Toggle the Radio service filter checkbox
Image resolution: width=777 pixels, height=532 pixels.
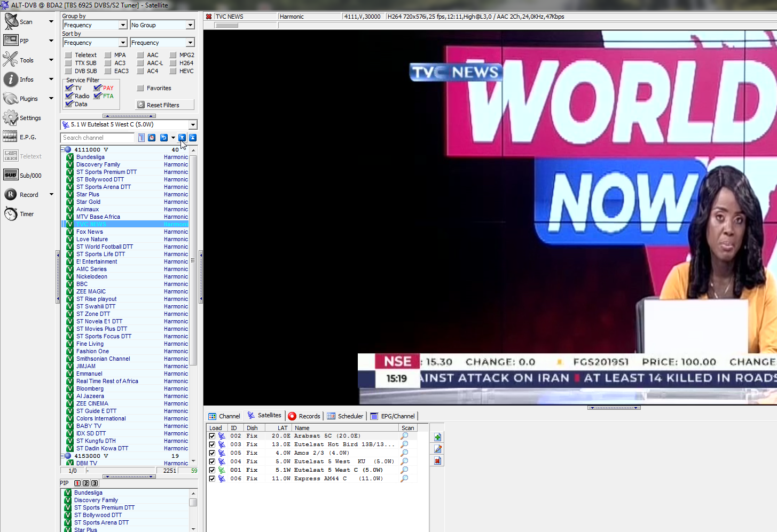click(69, 96)
